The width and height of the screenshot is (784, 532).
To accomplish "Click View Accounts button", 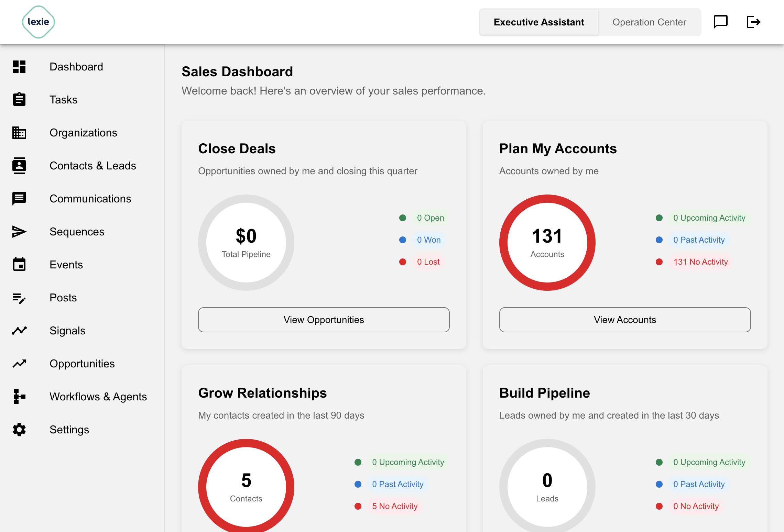I will (625, 320).
